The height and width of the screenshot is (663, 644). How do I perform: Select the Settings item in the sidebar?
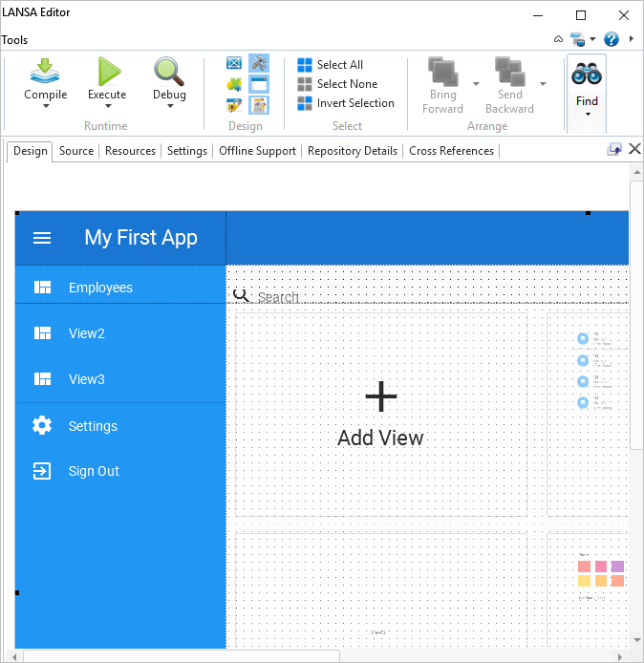point(120,426)
